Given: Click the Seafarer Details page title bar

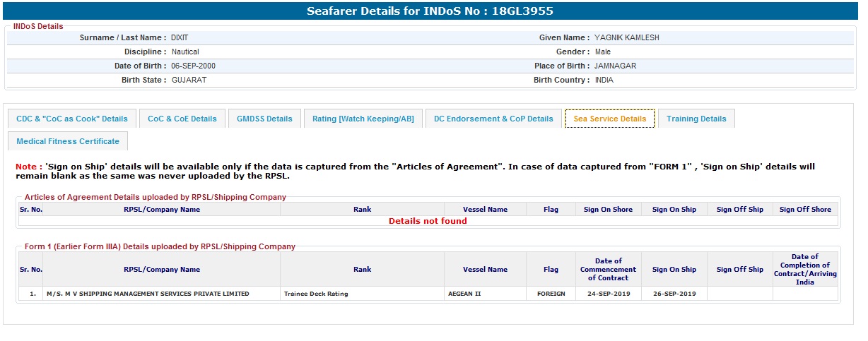Looking at the screenshot, I should pyautogui.click(x=430, y=11).
